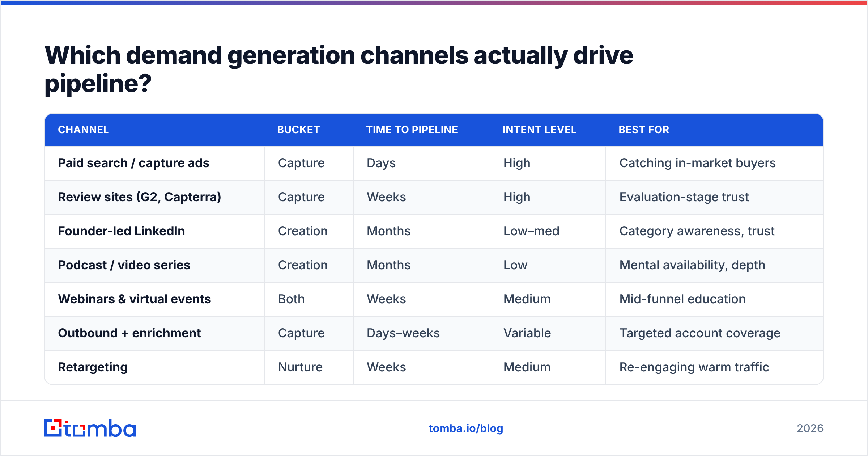Click the BEST FOR header
The image size is (868, 456).
click(644, 130)
